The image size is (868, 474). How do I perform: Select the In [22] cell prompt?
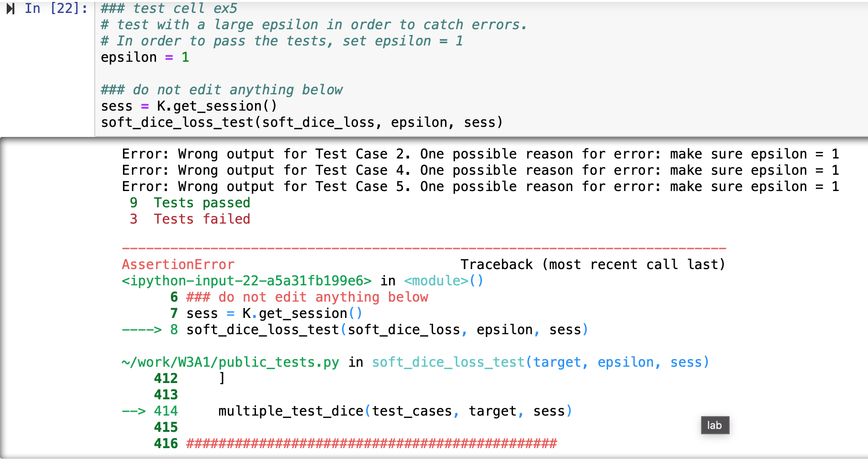click(56, 9)
